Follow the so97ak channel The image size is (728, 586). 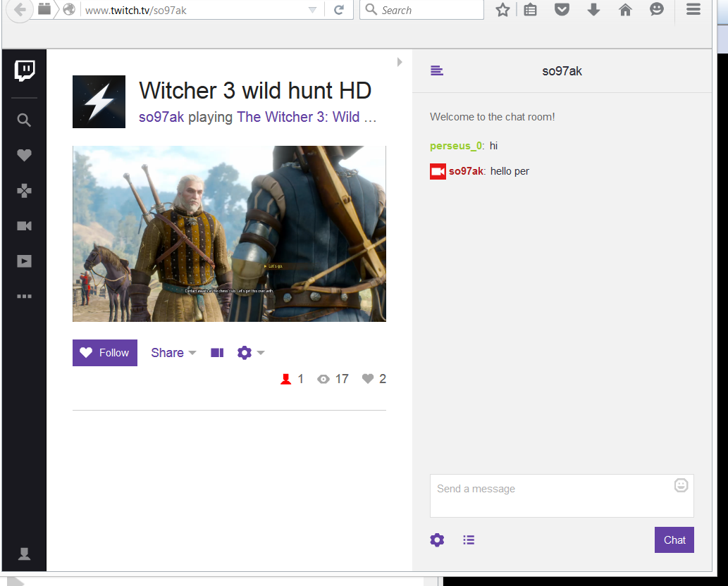[x=105, y=353]
